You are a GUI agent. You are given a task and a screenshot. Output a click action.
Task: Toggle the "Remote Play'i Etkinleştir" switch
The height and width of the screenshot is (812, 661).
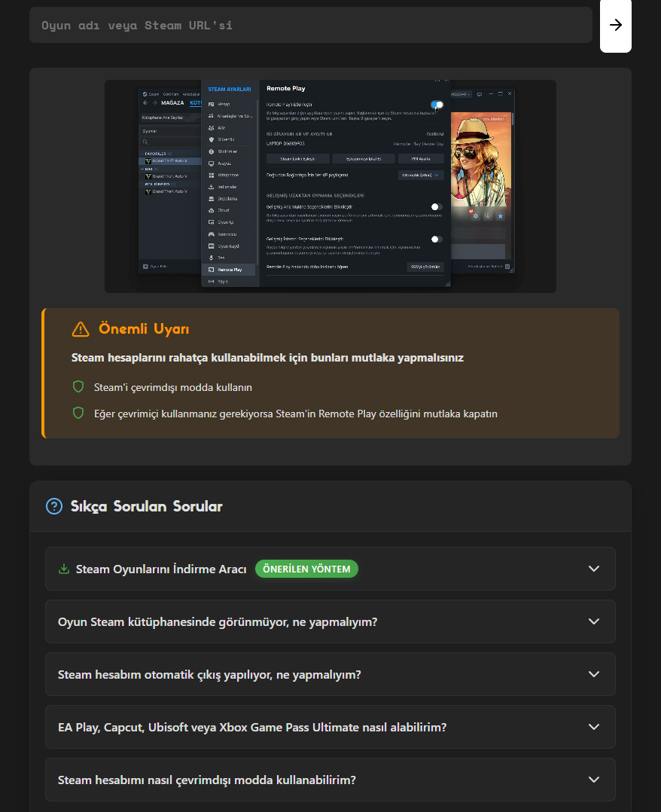pyautogui.click(x=437, y=105)
